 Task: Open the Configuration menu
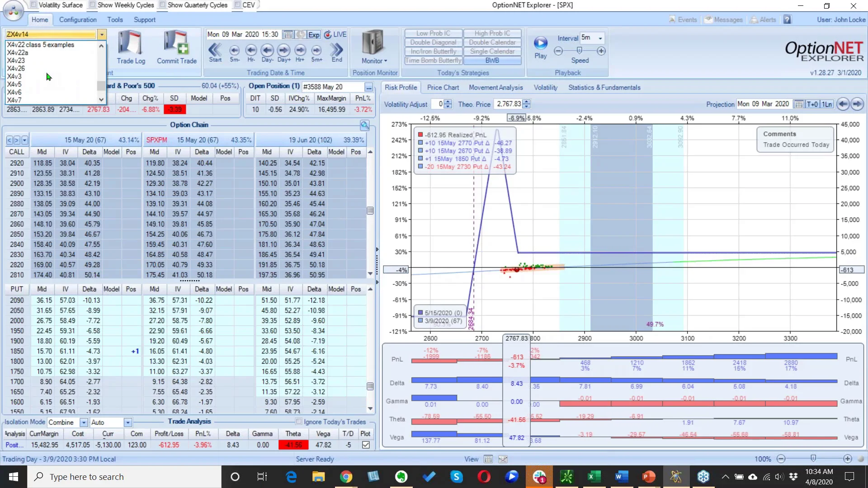pyautogui.click(x=78, y=20)
